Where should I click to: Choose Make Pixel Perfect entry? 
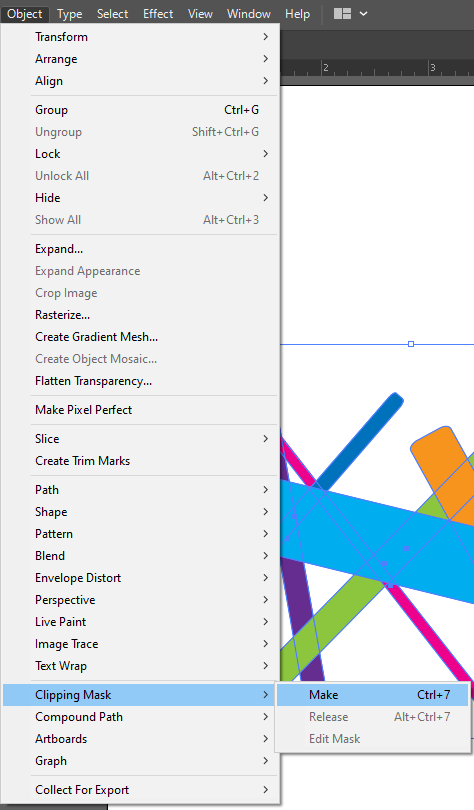[x=140, y=410]
